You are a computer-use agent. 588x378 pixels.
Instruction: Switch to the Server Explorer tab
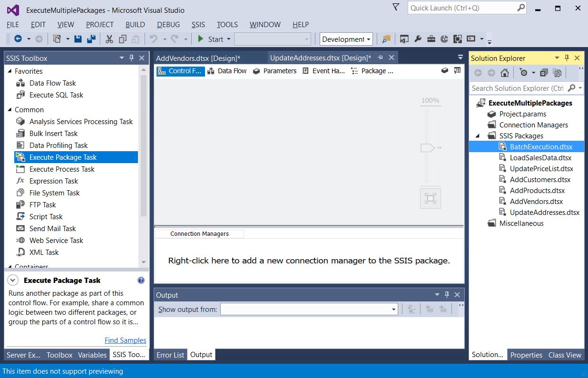[24, 355]
